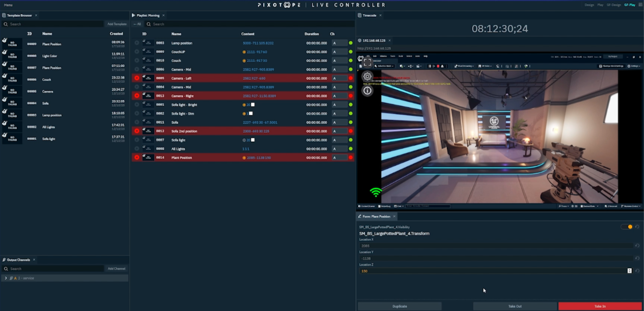Screen dimensions: 644x311
Task: Close the Template Browser tab
Action: [x=36, y=16]
